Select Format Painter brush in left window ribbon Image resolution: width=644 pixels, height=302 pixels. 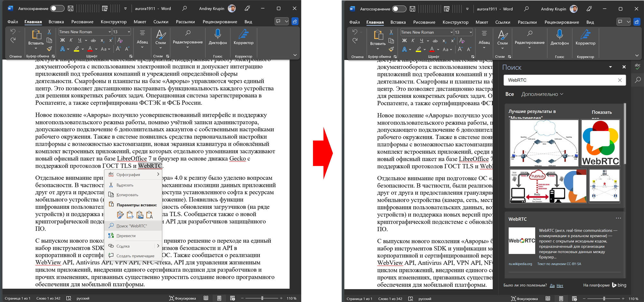[x=49, y=49]
